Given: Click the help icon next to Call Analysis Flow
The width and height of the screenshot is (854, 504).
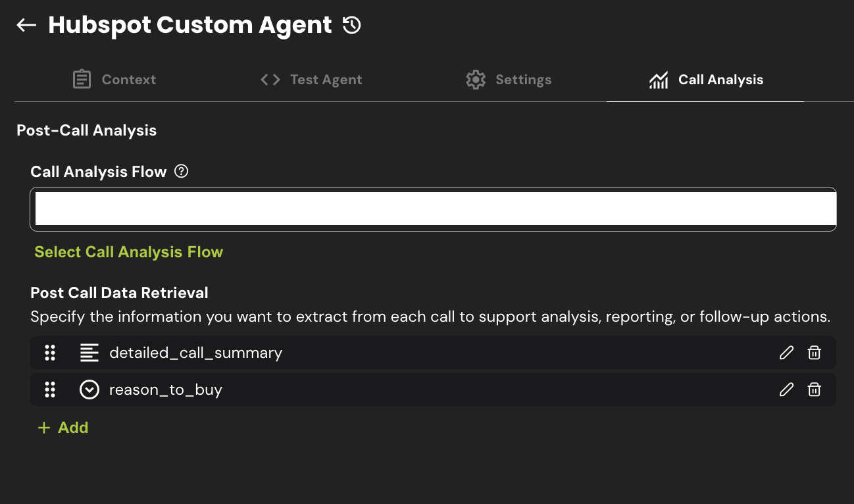Looking at the screenshot, I should point(182,172).
